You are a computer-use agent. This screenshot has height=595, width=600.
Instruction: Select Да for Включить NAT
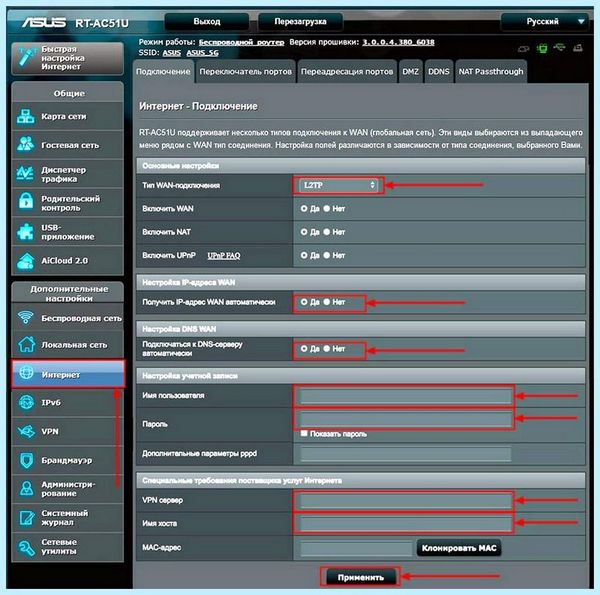pos(304,232)
